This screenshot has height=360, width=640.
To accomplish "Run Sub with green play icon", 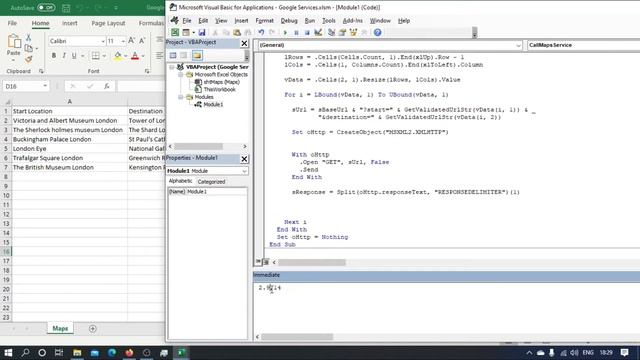I will (x=285, y=32).
